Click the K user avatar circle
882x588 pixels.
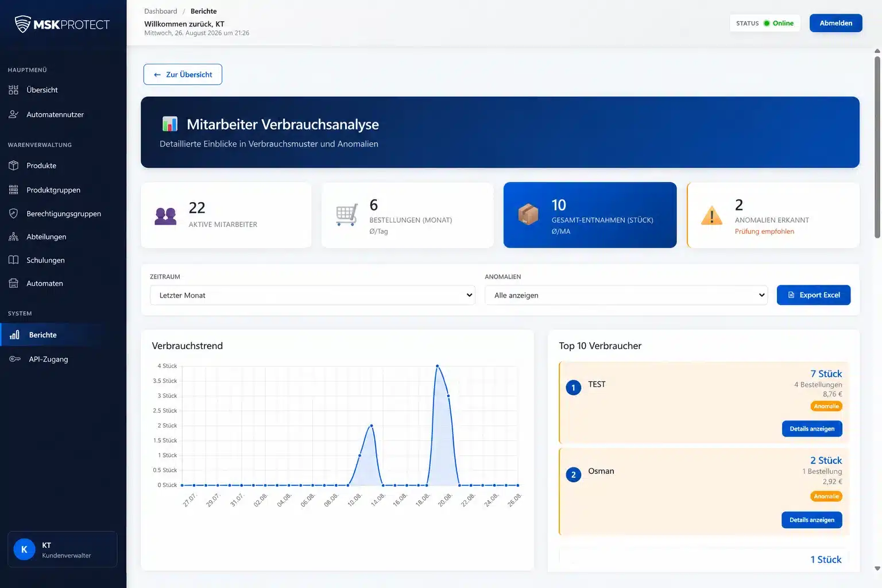coord(24,550)
